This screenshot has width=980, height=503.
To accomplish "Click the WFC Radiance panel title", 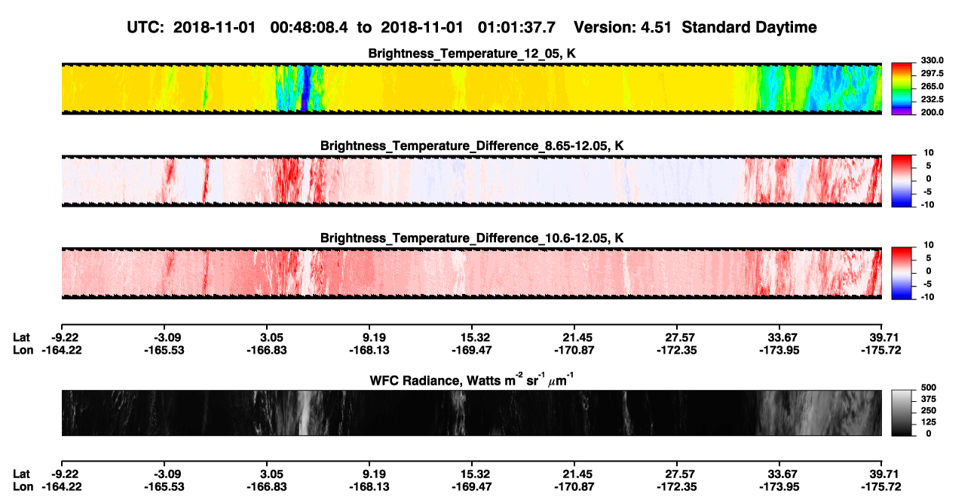I will click(471, 380).
